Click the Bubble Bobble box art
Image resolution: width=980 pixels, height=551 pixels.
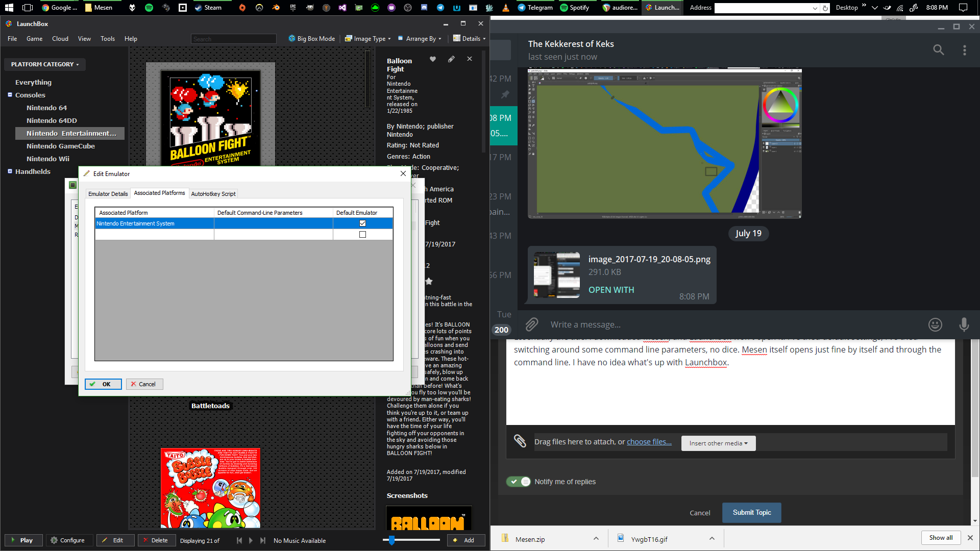210,488
